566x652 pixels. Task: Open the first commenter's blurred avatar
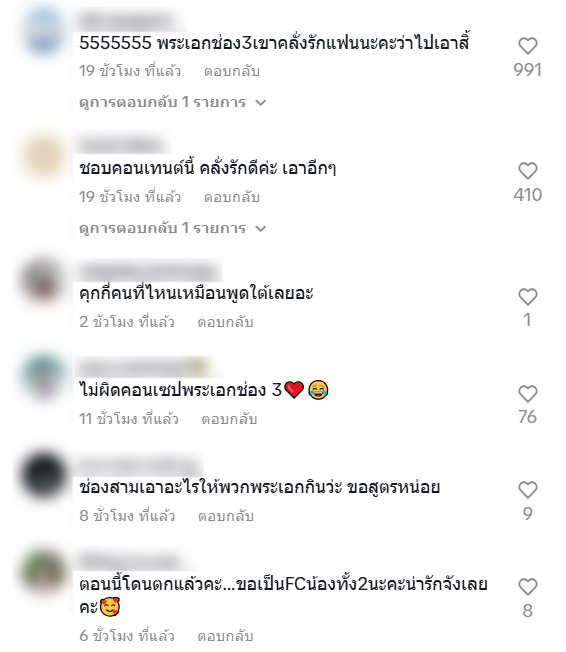click(x=44, y=31)
